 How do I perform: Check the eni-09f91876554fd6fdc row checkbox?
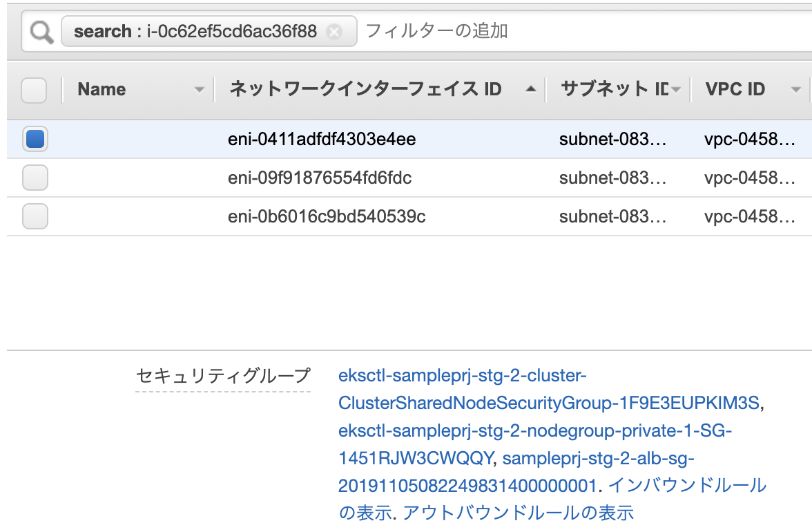pos(33,178)
